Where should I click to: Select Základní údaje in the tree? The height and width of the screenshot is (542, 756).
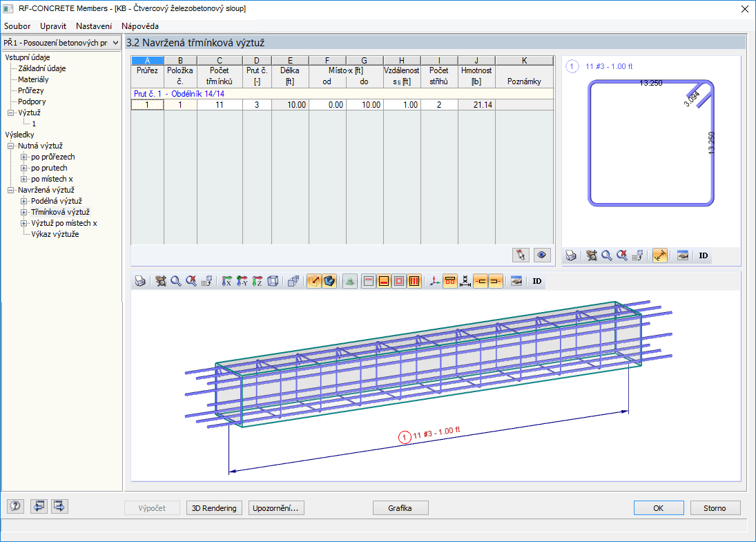tap(42, 68)
